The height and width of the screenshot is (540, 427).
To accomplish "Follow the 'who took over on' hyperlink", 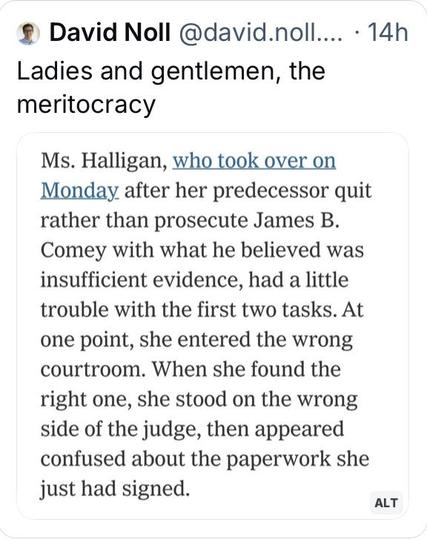I will pyautogui.click(x=254, y=161).
